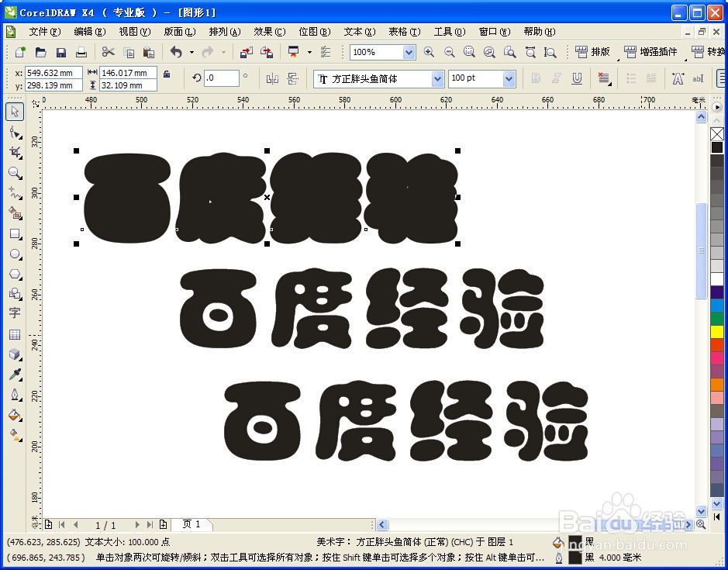Click the no-fill X color swatch
This screenshot has height=570, width=728.
pyautogui.click(x=717, y=134)
